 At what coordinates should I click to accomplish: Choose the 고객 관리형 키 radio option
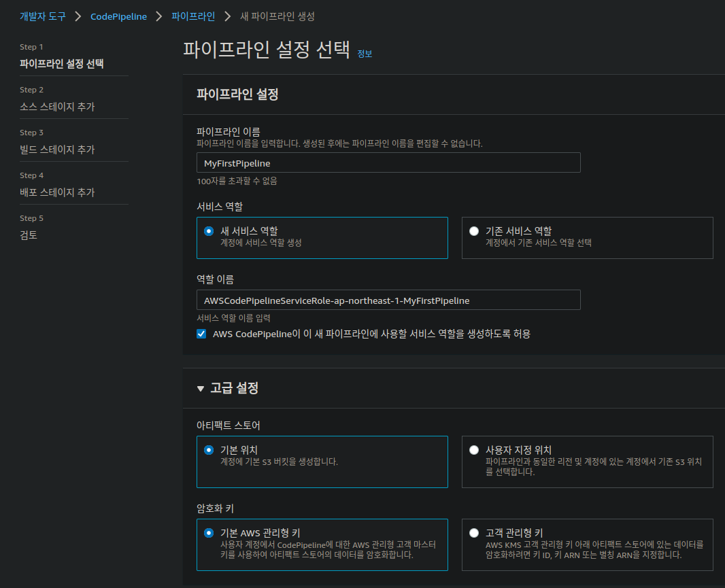point(474,533)
